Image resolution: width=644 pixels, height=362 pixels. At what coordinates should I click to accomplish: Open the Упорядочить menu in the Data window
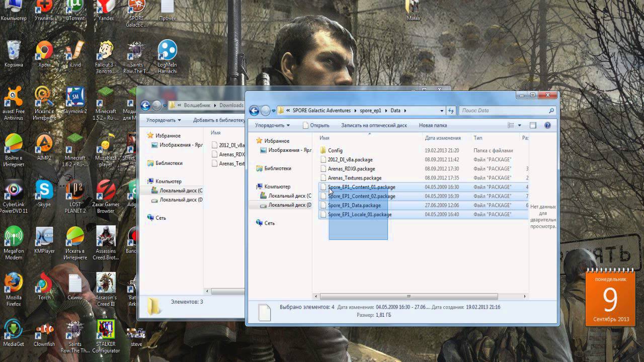pos(272,125)
